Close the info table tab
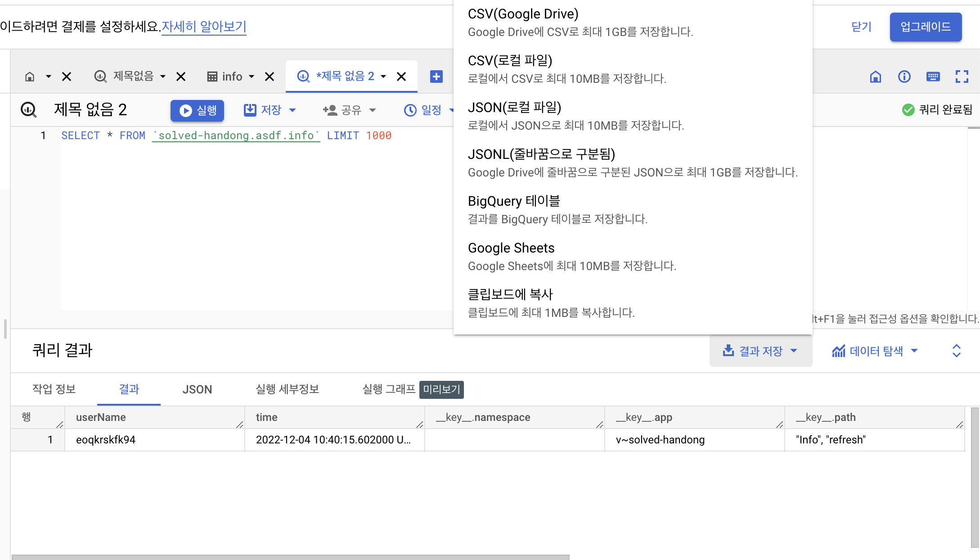The height and width of the screenshot is (560, 980). (270, 77)
